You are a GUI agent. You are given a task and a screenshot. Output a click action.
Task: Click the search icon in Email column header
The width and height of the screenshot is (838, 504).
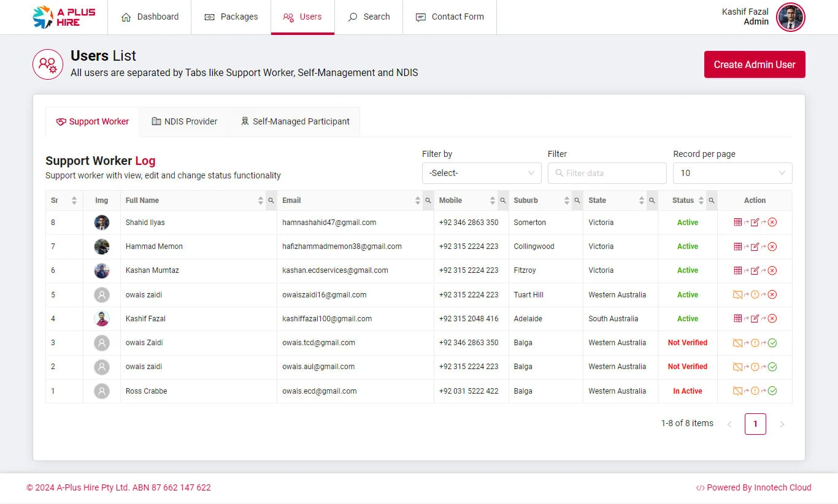click(428, 200)
